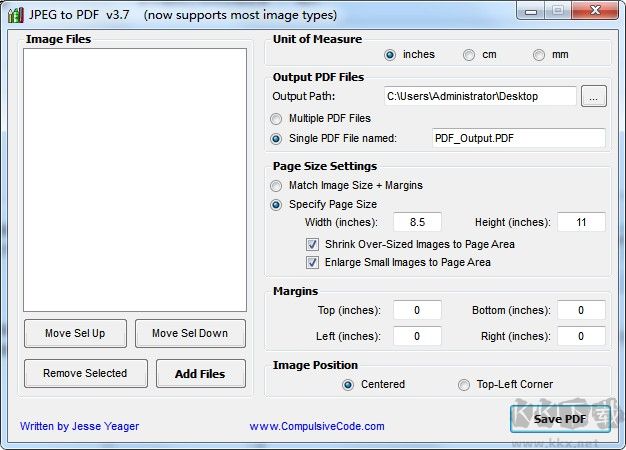Choose Single PDF File named option
The image size is (626, 450).
276,139
